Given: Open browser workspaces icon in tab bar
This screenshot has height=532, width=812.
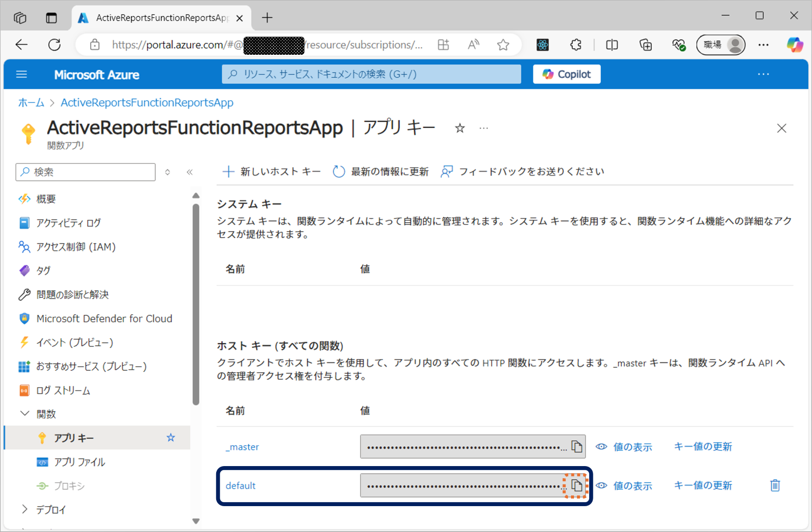Looking at the screenshot, I should [20, 18].
